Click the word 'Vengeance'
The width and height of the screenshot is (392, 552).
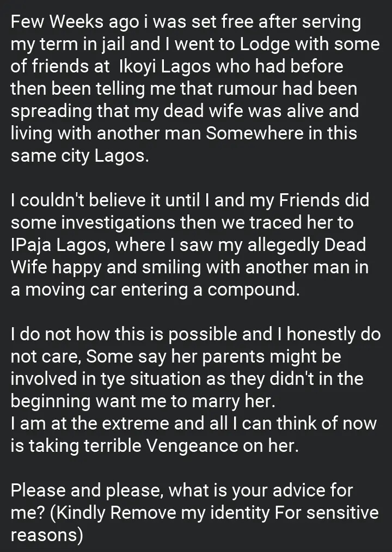coord(192,446)
